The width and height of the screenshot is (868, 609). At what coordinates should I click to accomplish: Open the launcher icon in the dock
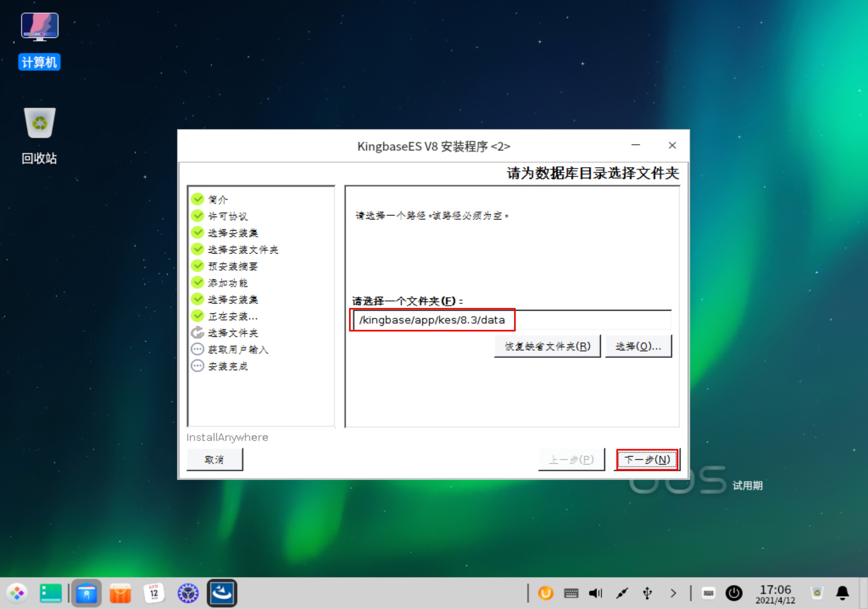coord(17,593)
